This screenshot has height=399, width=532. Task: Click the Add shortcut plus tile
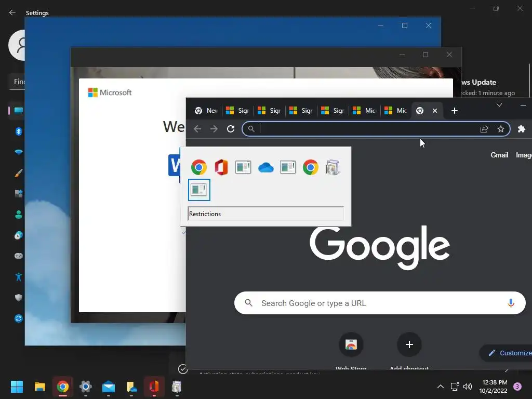(x=409, y=345)
